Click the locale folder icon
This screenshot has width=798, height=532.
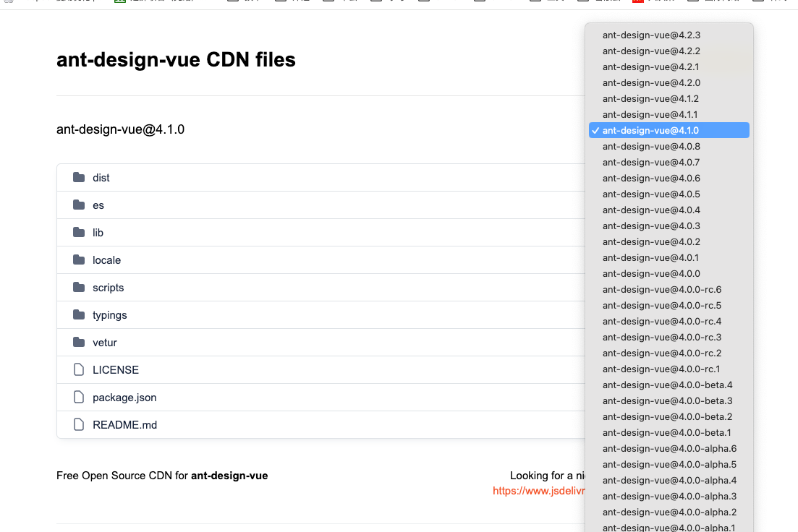[x=79, y=260]
